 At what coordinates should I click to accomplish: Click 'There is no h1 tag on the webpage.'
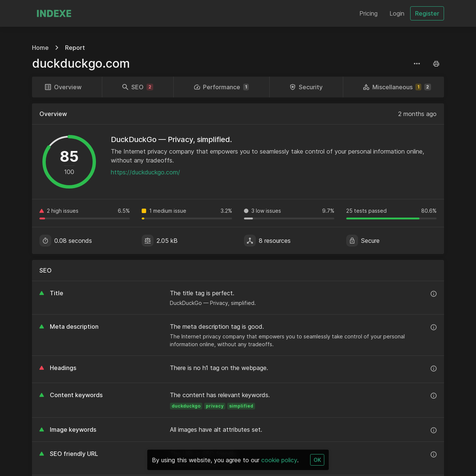[219, 368]
